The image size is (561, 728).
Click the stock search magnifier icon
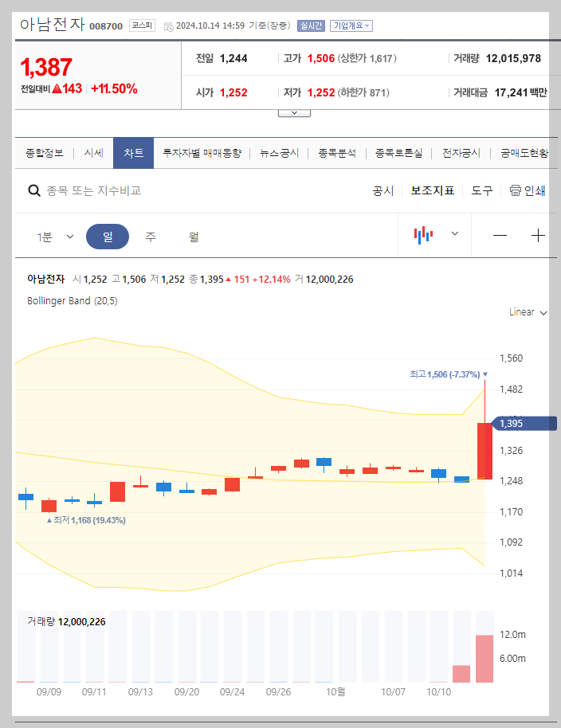33,190
